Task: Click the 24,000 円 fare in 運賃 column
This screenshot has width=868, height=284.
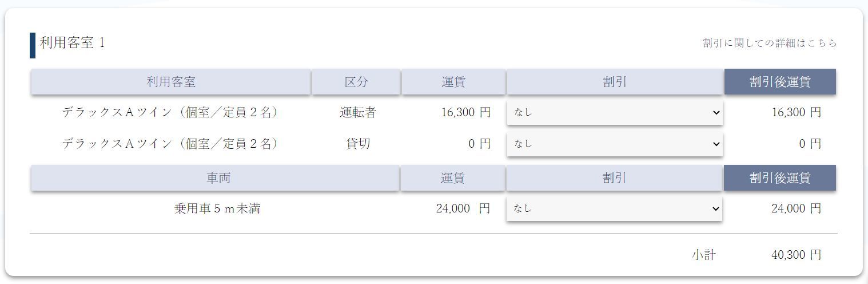Action: (463, 209)
